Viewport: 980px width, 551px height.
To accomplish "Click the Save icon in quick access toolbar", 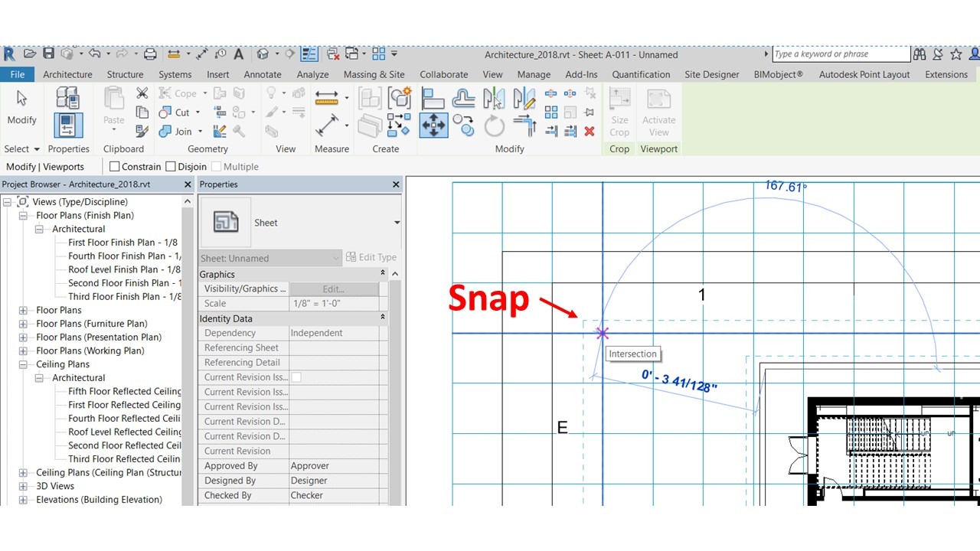I will point(48,54).
